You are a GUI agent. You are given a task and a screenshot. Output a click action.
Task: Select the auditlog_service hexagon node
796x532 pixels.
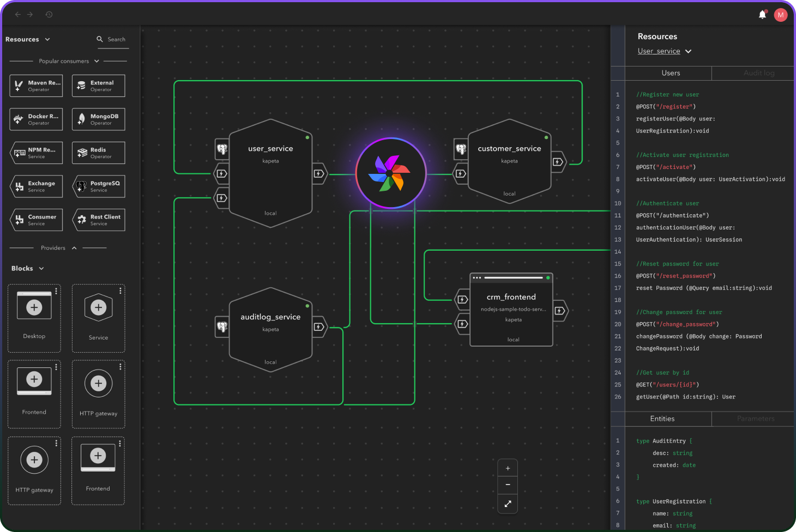(270, 330)
